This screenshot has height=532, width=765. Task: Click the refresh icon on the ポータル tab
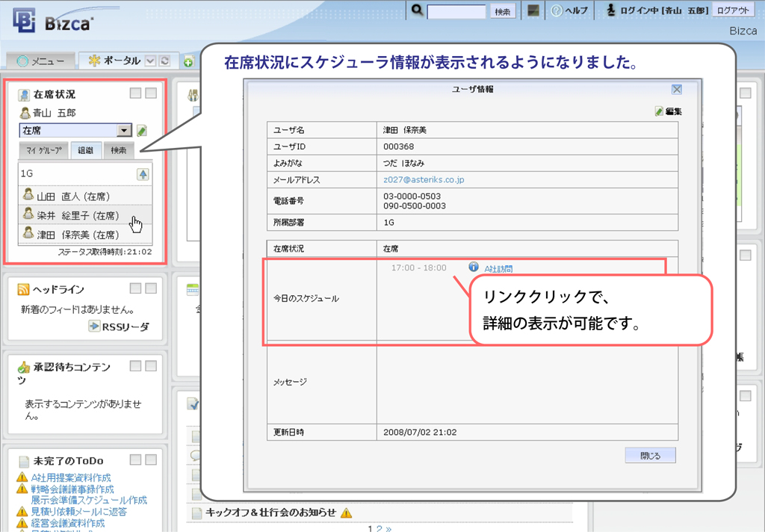pos(165,61)
